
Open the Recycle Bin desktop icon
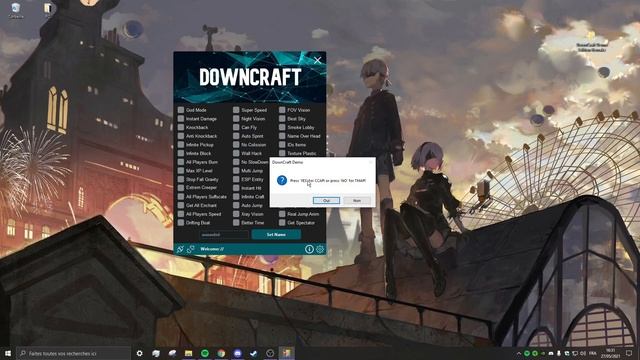pyautogui.click(x=16, y=10)
